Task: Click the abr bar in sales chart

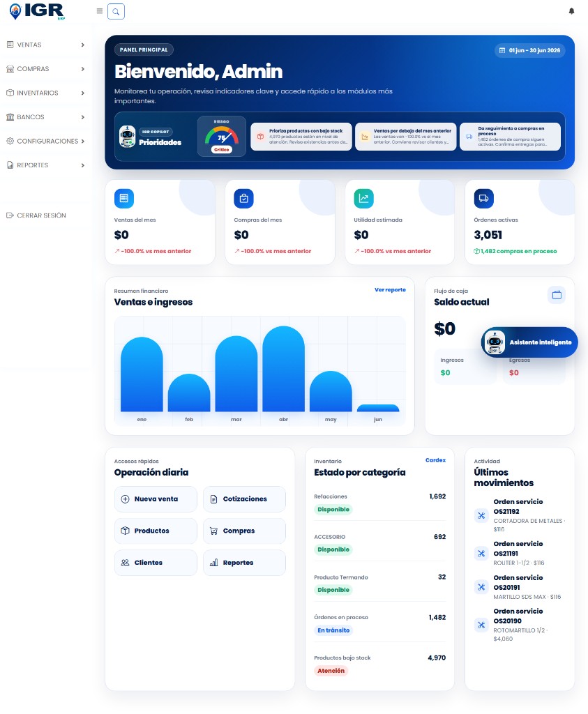Action: [283, 369]
